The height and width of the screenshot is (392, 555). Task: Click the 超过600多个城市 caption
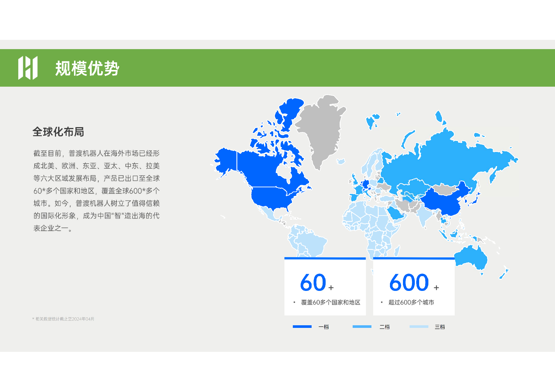point(411,302)
